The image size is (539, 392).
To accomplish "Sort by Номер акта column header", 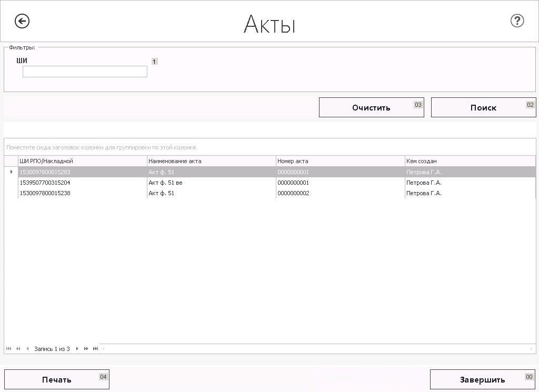I will [340, 161].
